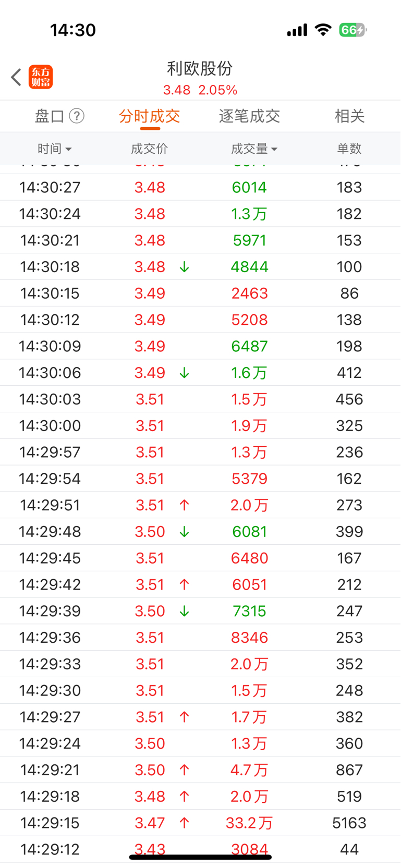Open the 东方财富 orange logo
Viewport: 401px width, 868px height.
coord(41,77)
